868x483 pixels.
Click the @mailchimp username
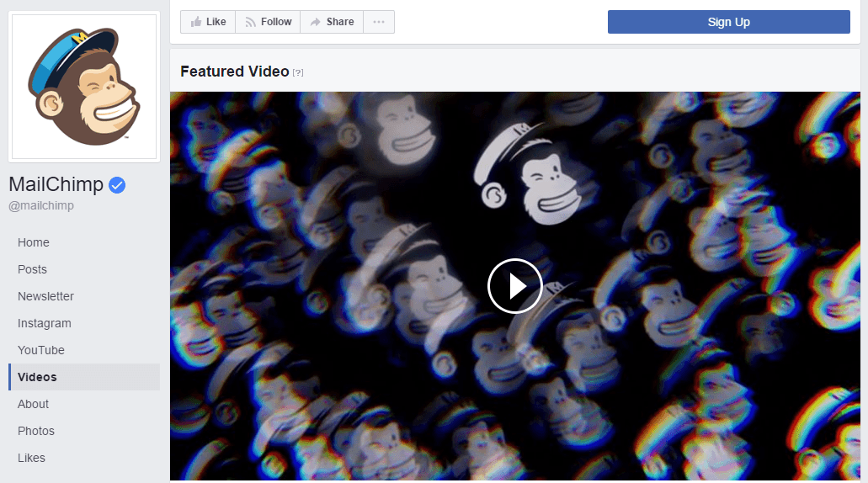pos(41,205)
